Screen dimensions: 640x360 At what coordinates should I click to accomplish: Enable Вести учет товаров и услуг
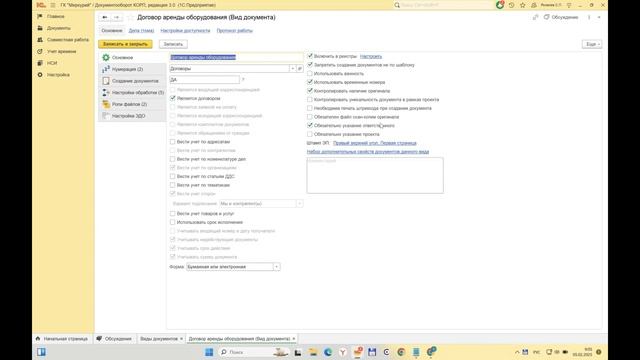(173, 213)
